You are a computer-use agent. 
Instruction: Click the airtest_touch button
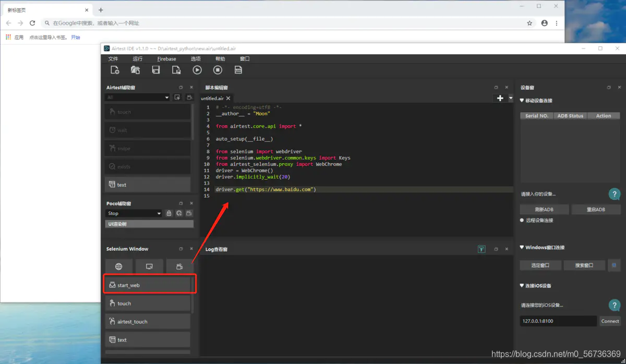148,321
